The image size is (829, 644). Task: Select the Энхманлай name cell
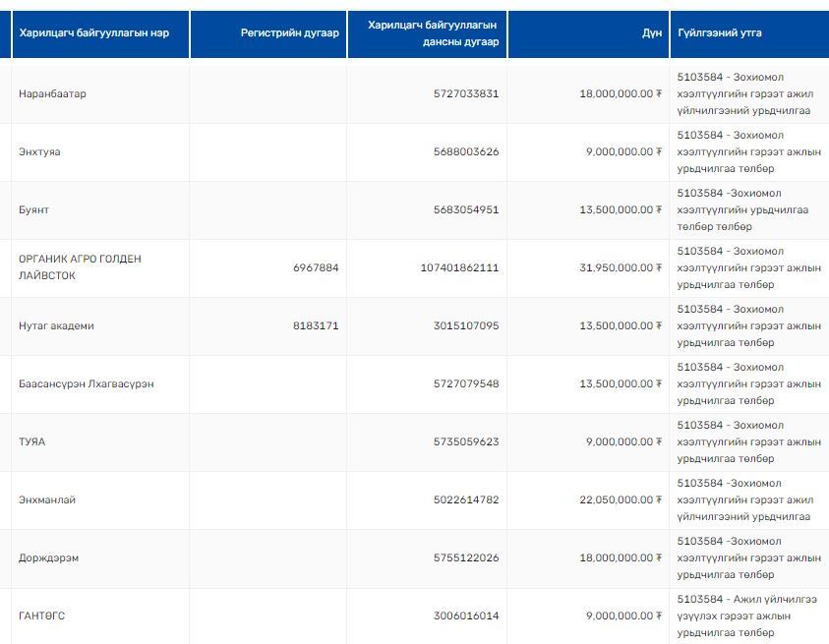point(47,499)
